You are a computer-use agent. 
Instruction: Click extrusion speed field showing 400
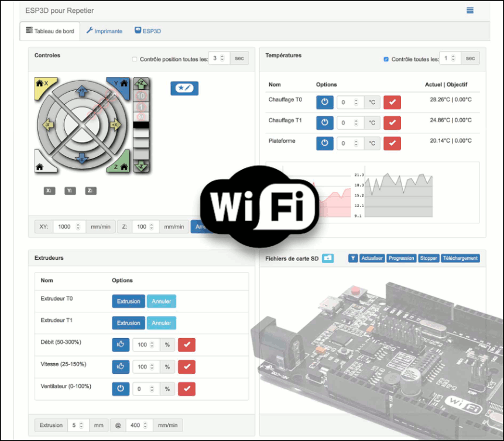click(139, 425)
